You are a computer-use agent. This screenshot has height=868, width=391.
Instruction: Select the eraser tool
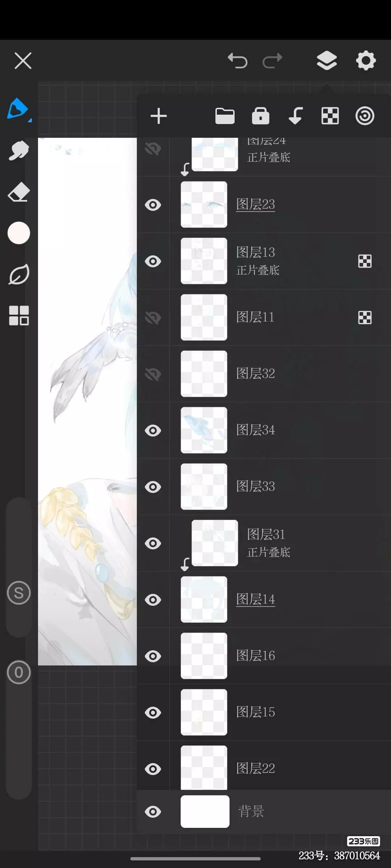[18, 192]
